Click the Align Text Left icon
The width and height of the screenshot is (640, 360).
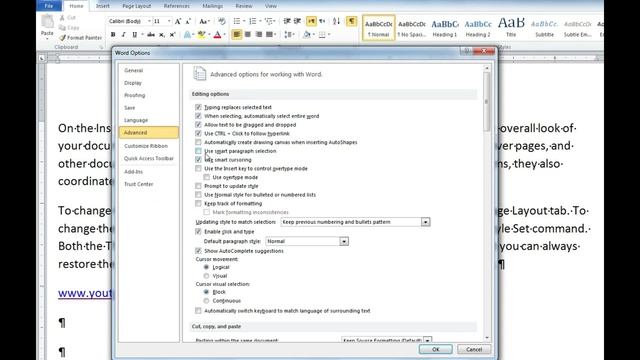click(x=237, y=35)
